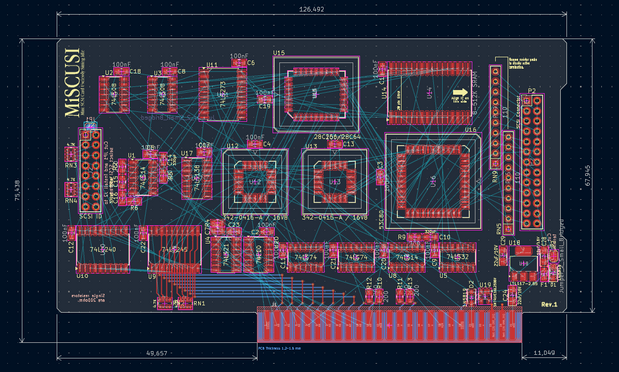
Task: Click the U11 74LS273 chip footprint
Action: click(x=223, y=94)
